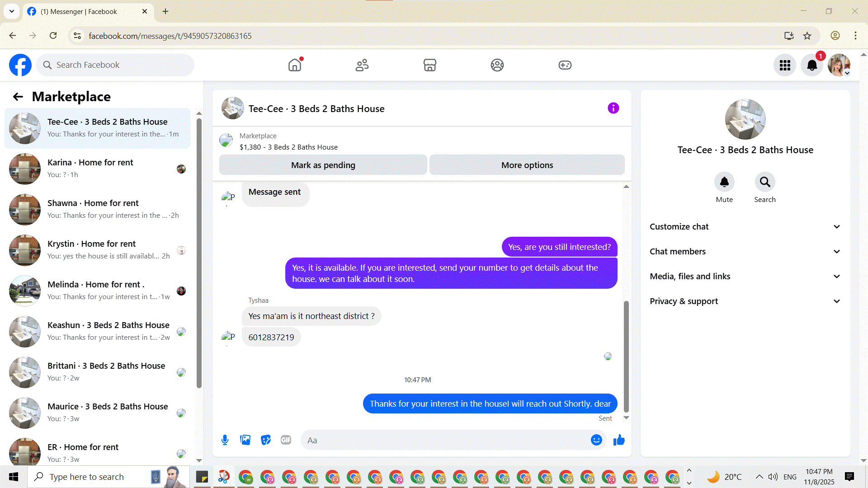Screen dimensions: 868x488
Task: Expand Media, files and links section
Action: [745, 277]
